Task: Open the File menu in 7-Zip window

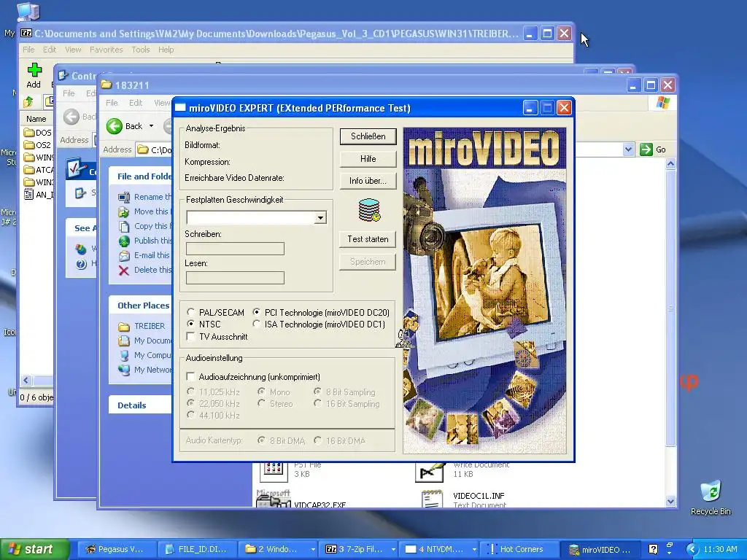Action: pos(28,50)
